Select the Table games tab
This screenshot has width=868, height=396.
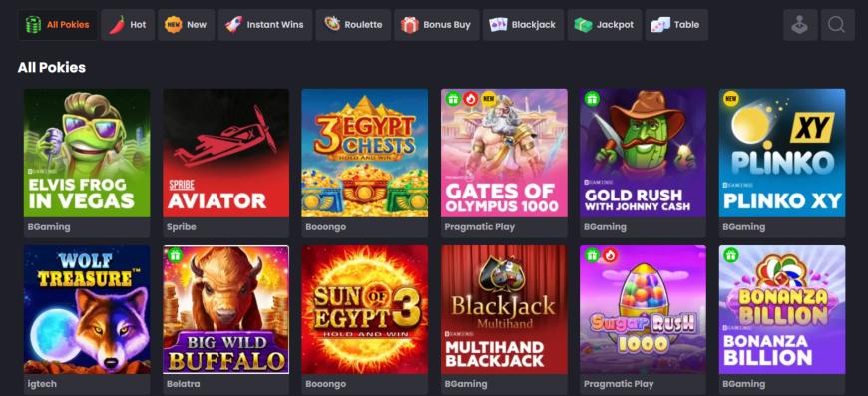tap(675, 25)
